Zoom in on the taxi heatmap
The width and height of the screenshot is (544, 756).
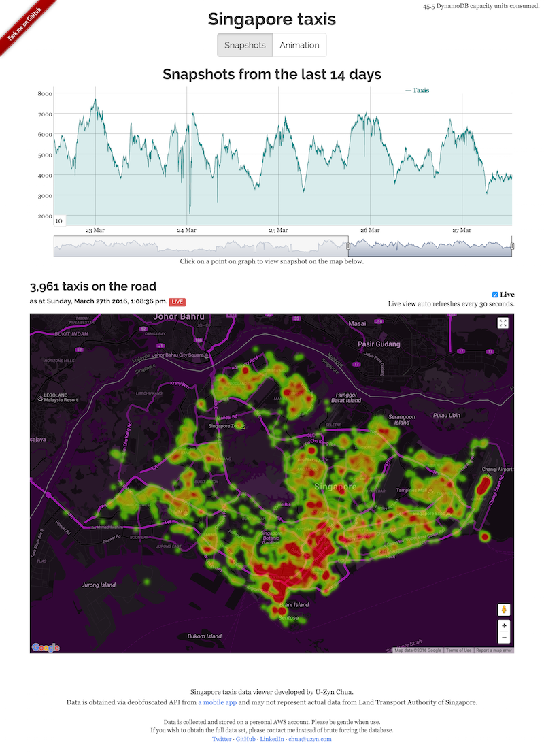[x=504, y=625]
